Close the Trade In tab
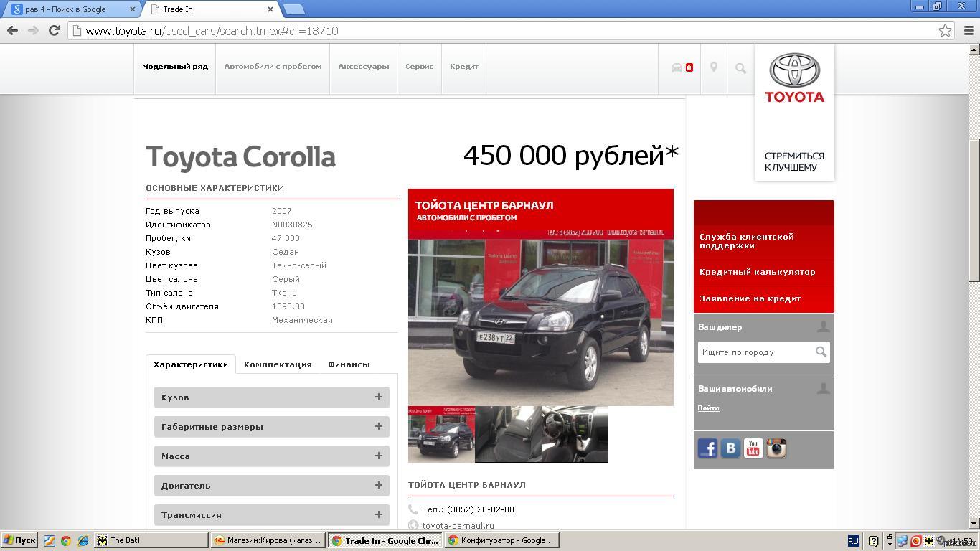The image size is (980, 551). pos(270,9)
